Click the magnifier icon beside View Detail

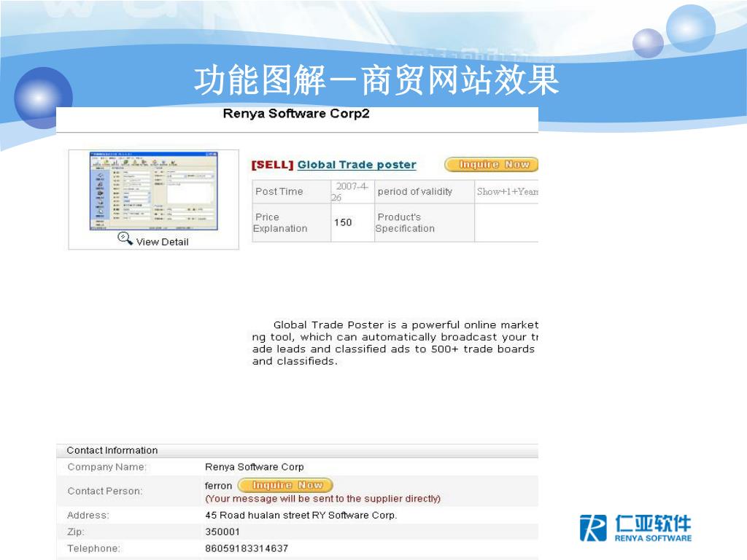pyautogui.click(x=125, y=238)
